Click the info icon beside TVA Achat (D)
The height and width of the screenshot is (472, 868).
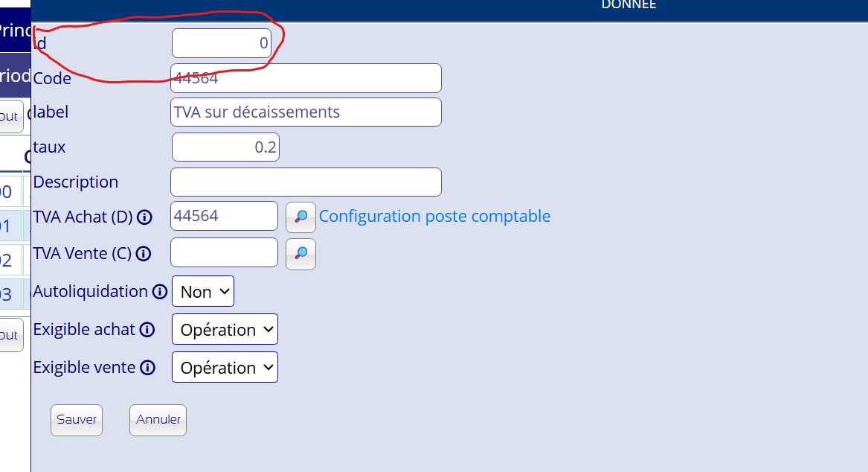pos(144,217)
